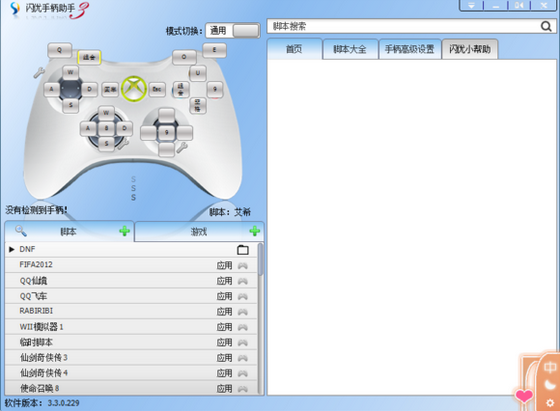Click the compact mode title bar icon
Image resolution: width=560 pixels, height=411 pixels.
[x=519, y=5]
